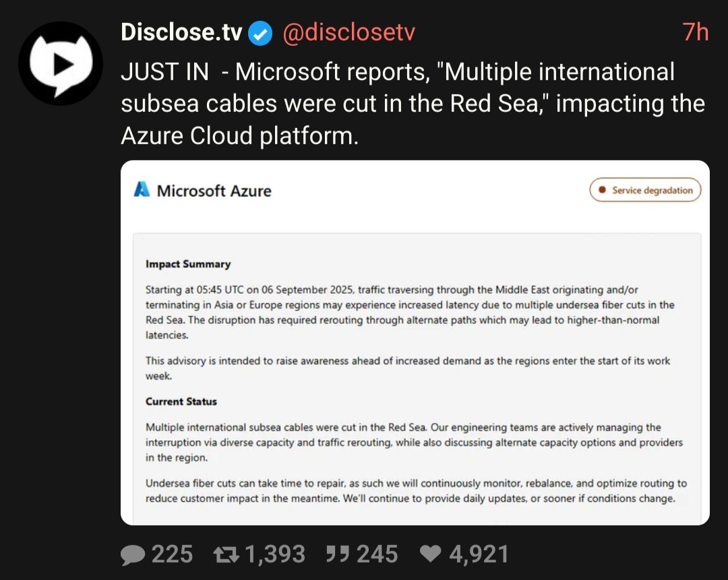Click the 7h timestamp
The width and height of the screenshot is (728, 580).
[695, 32]
